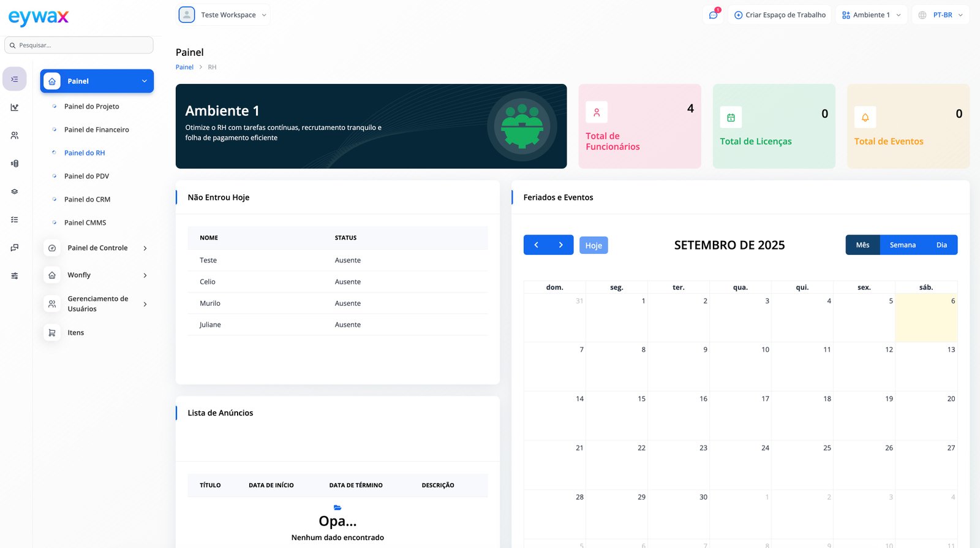
Task: Switch calendar to Dia view
Action: point(941,245)
